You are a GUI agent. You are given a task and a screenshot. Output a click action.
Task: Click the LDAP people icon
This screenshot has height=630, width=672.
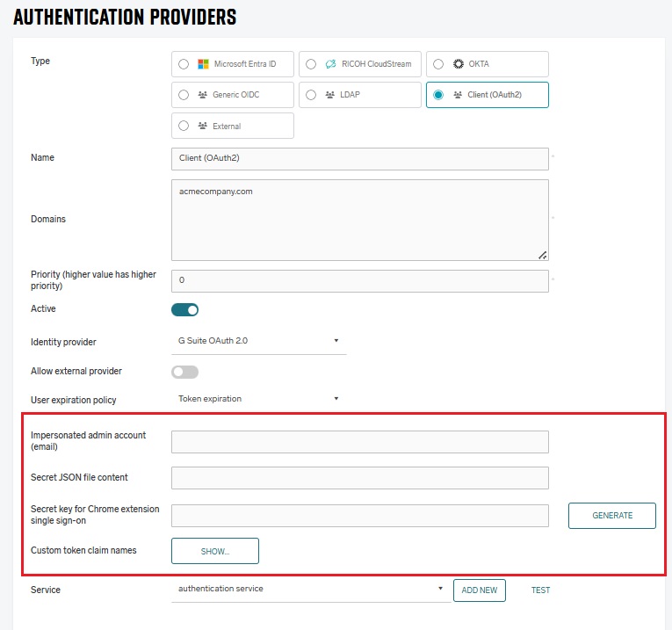point(330,95)
